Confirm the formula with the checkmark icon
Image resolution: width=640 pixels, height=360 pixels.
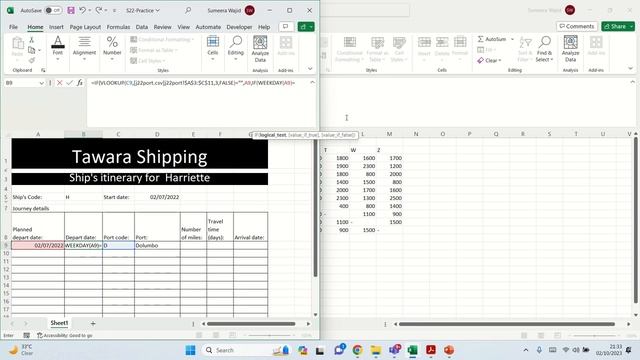[70, 83]
